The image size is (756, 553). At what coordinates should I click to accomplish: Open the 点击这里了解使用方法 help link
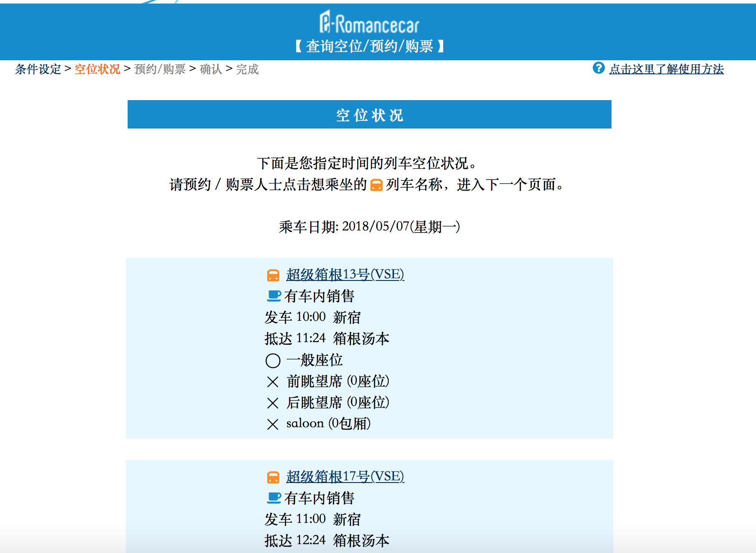tap(666, 69)
